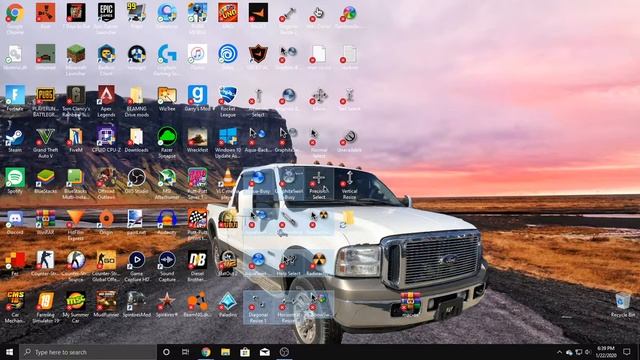Select the BeamNG.drive orange icon

point(197,301)
